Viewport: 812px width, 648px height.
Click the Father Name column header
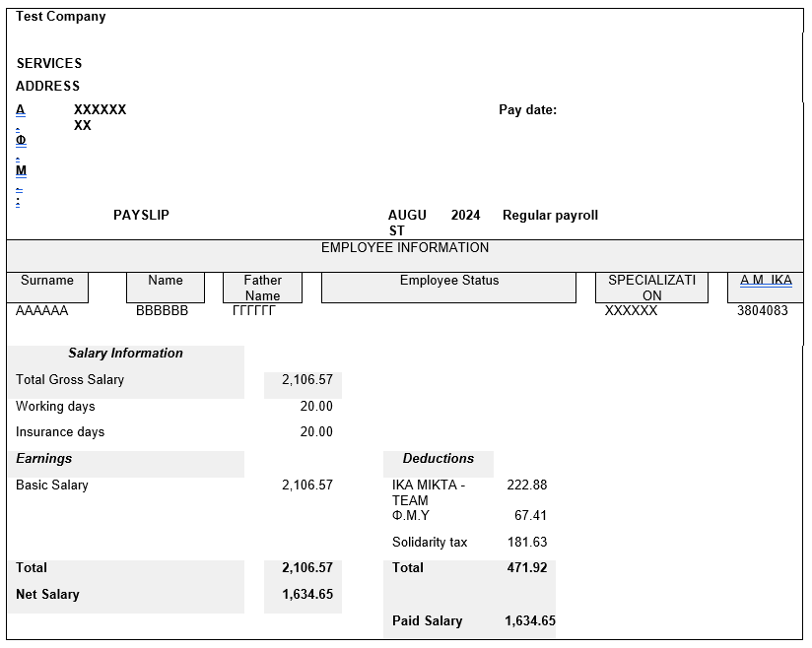(262, 287)
